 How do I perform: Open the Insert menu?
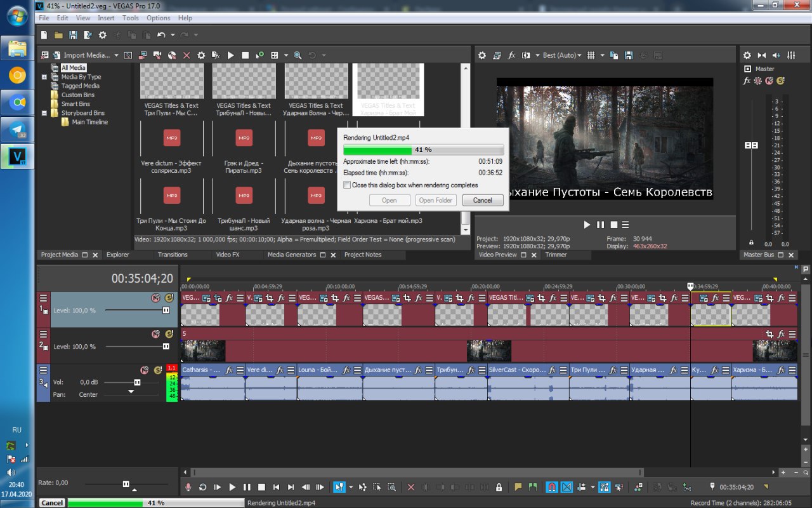coord(106,18)
